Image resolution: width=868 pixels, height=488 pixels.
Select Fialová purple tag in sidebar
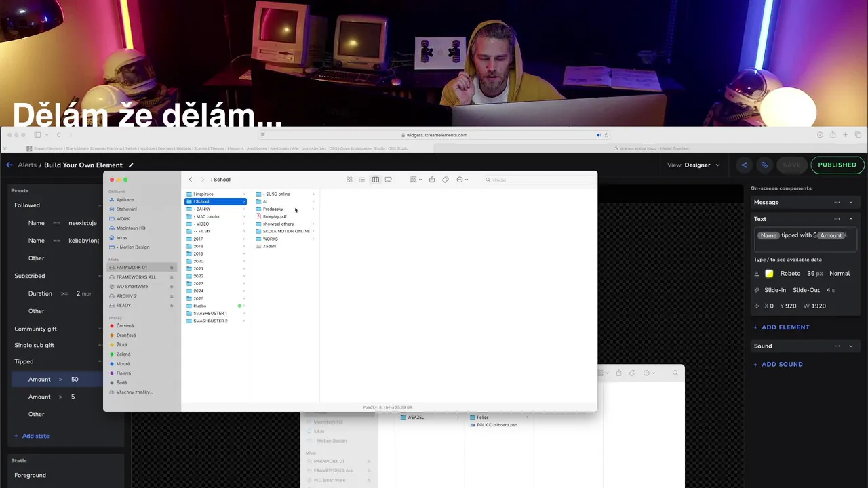123,373
